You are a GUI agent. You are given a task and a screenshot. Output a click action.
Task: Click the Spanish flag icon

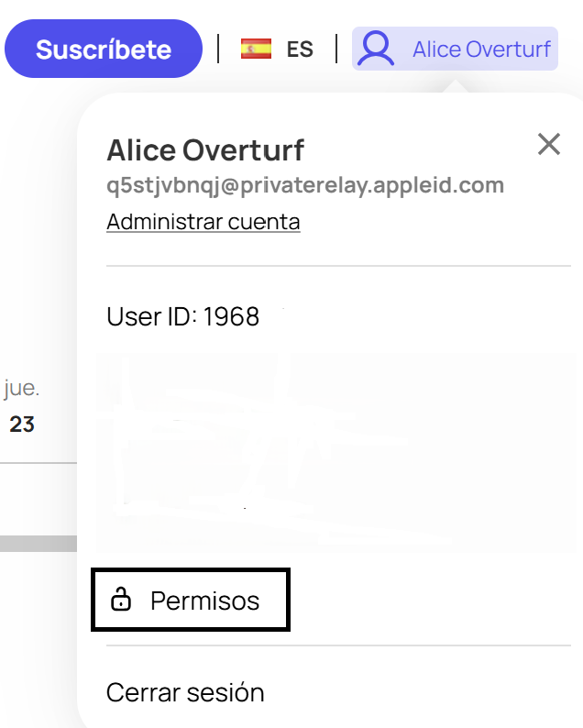point(256,49)
